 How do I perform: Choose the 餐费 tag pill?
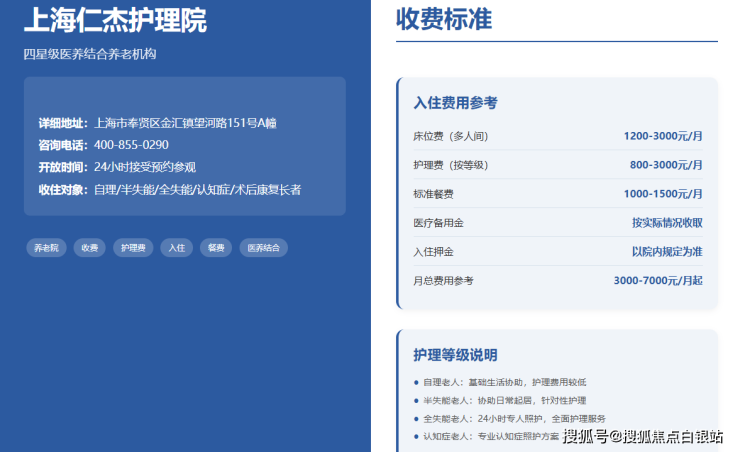216,248
